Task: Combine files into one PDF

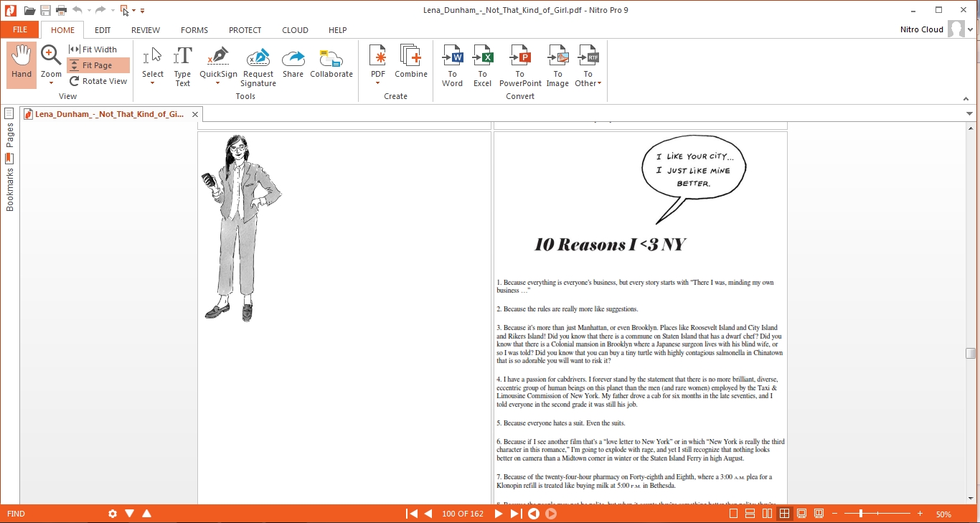Action: pyautogui.click(x=411, y=62)
